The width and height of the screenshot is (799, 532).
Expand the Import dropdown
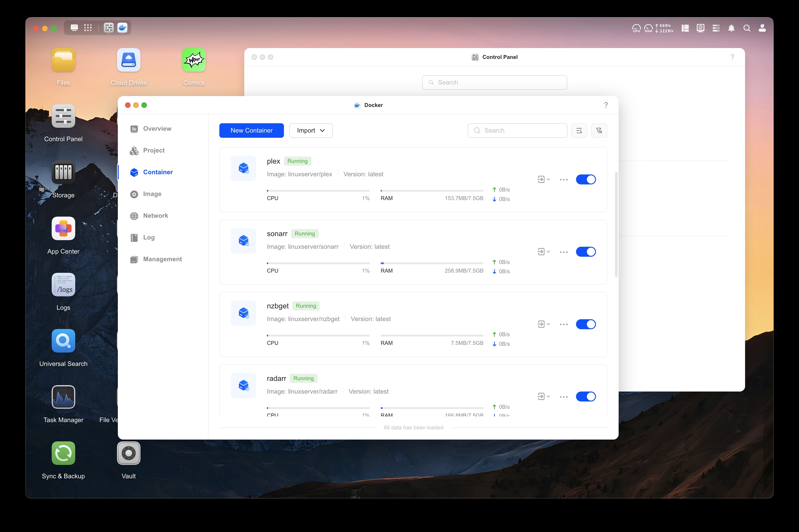(x=310, y=130)
